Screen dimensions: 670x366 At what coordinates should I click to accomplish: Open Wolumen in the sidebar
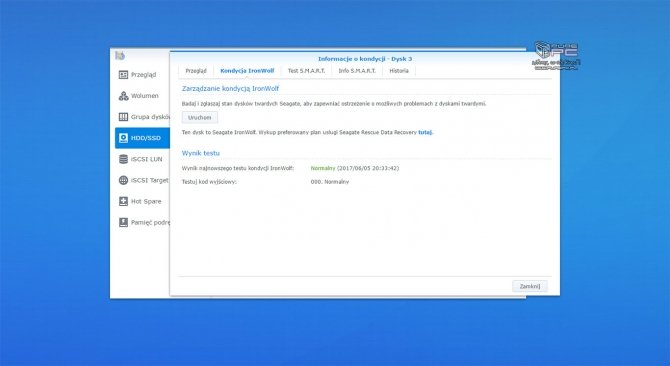coord(142,96)
